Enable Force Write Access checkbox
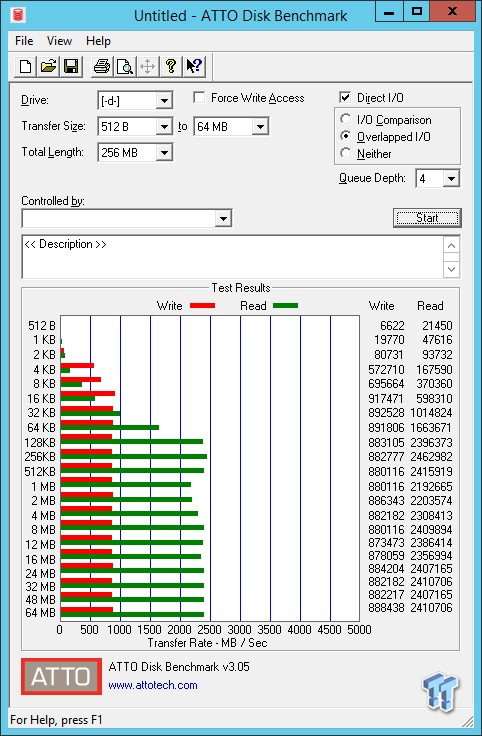 click(199, 97)
